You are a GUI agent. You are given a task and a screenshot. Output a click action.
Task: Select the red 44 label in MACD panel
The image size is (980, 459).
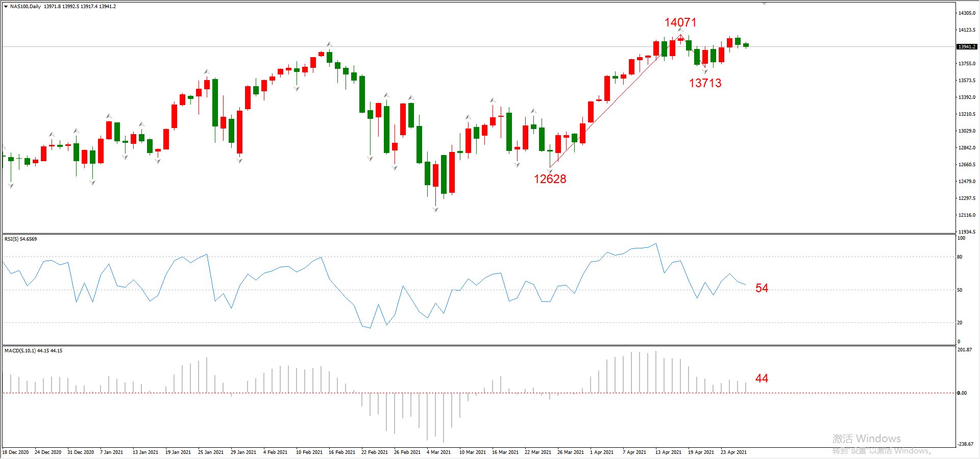point(762,378)
